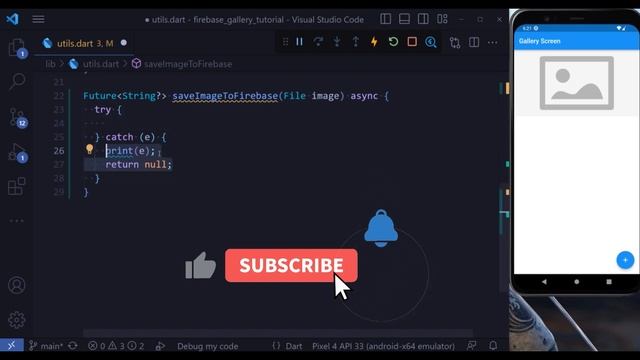
Task: Click saveImageToFirebase in the breadcrumb
Action: [188, 64]
